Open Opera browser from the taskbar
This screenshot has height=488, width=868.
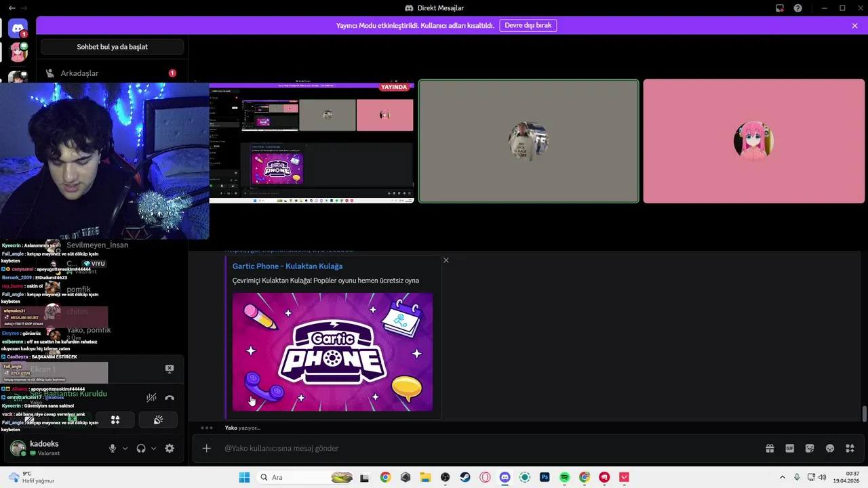pos(485,477)
